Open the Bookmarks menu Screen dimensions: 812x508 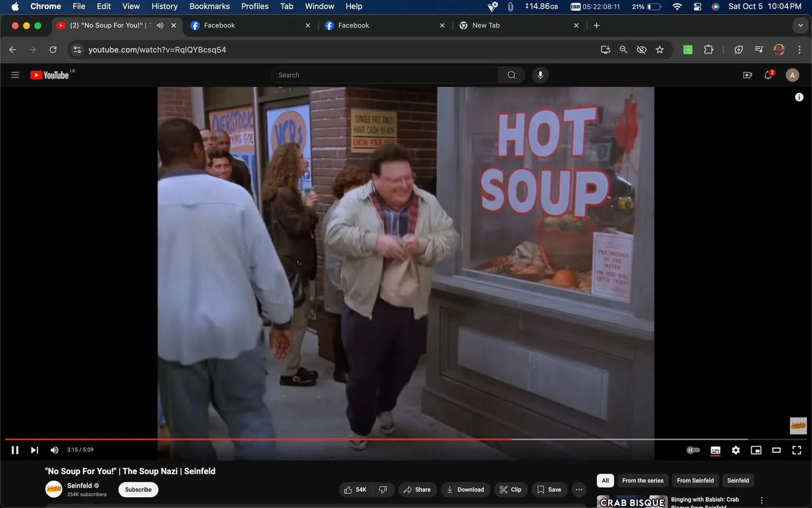[x=209, y=6]
